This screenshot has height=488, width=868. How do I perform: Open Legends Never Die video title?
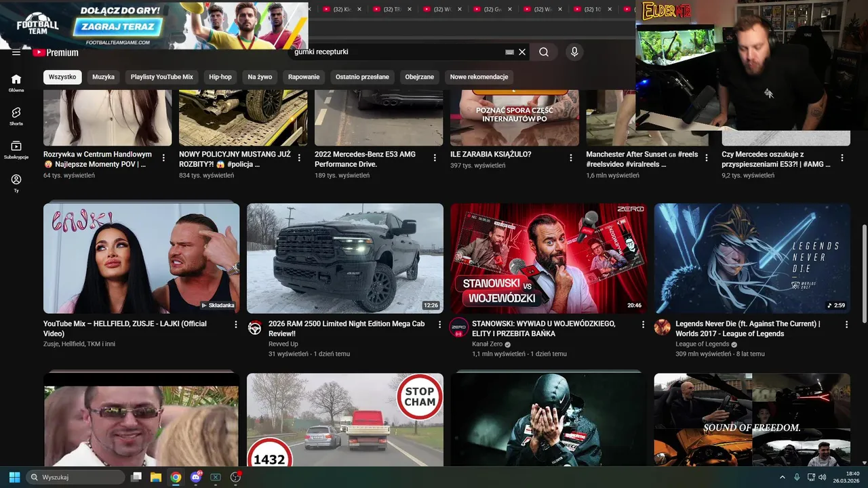747,329
